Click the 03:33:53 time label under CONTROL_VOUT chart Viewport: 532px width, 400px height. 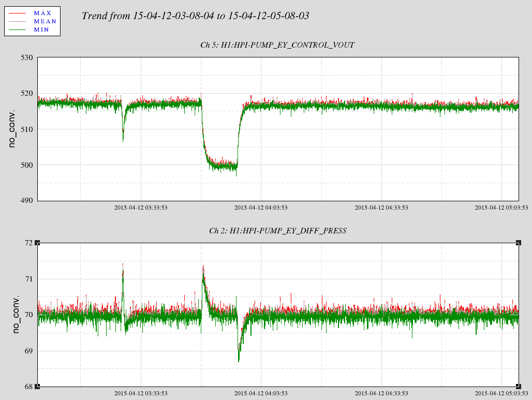point(141,208)
